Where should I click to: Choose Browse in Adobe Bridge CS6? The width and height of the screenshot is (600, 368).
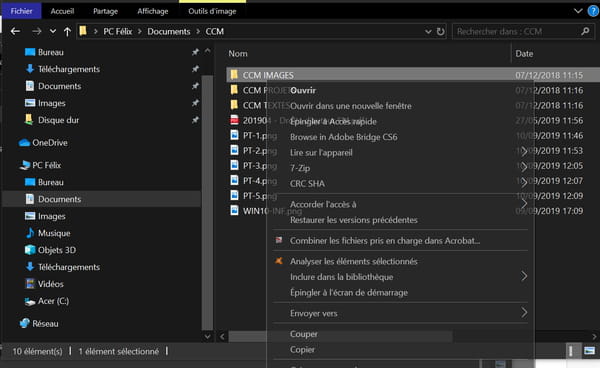coord(344,137)
